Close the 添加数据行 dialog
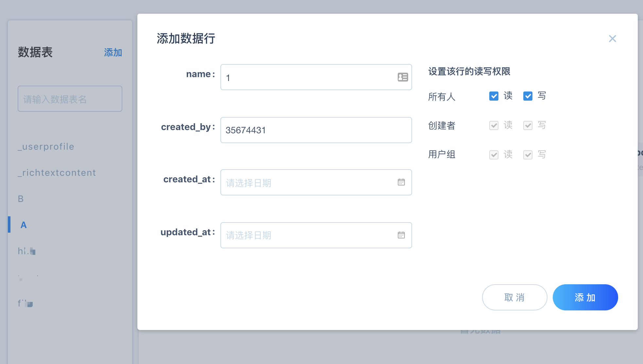 pos(612,39)
